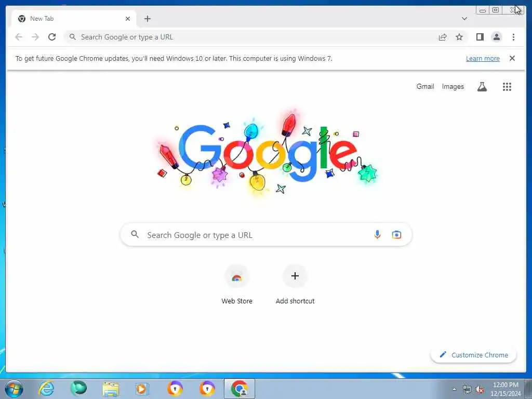Select the New Tab tab
Viewport: 532px width, 399px height.
[74, 19]
